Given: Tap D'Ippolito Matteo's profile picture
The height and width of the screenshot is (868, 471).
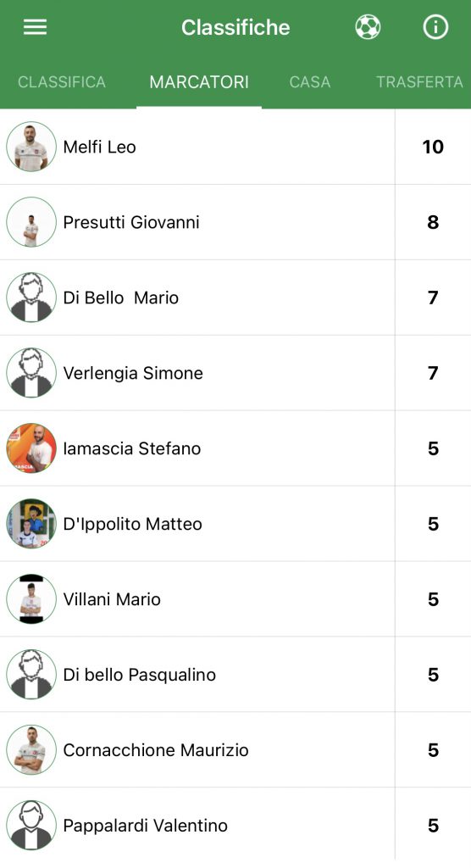Looking at the screenshot, I should click(x=31, y=524).
